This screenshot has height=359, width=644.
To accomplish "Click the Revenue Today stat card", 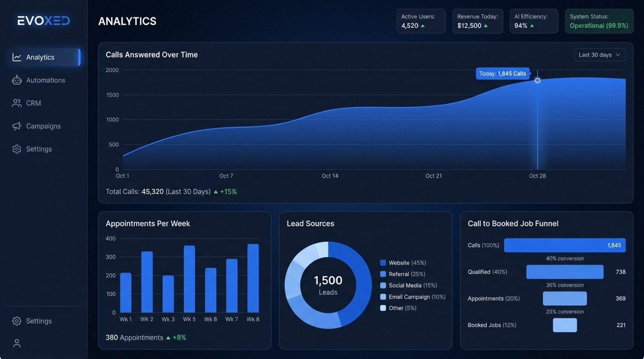I will coord(477,21).
